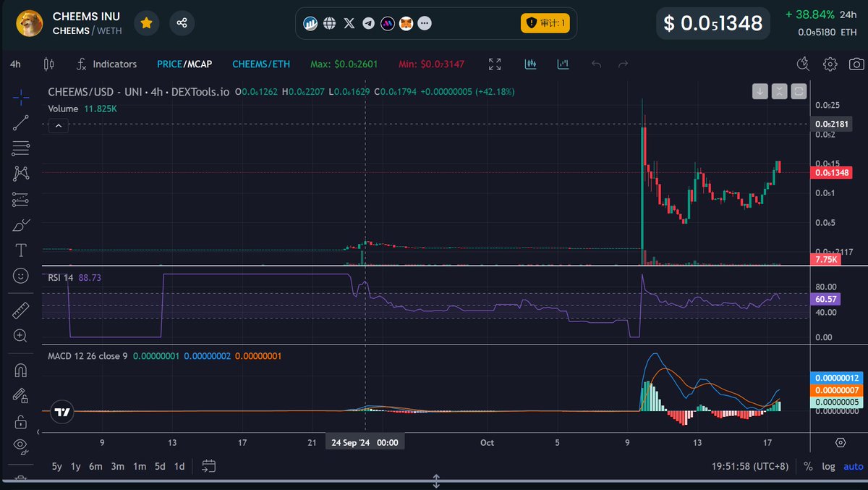Select the 3m date range
This screenshot has width=868, height=490.
pyautogui.click(x=117, y=466)
